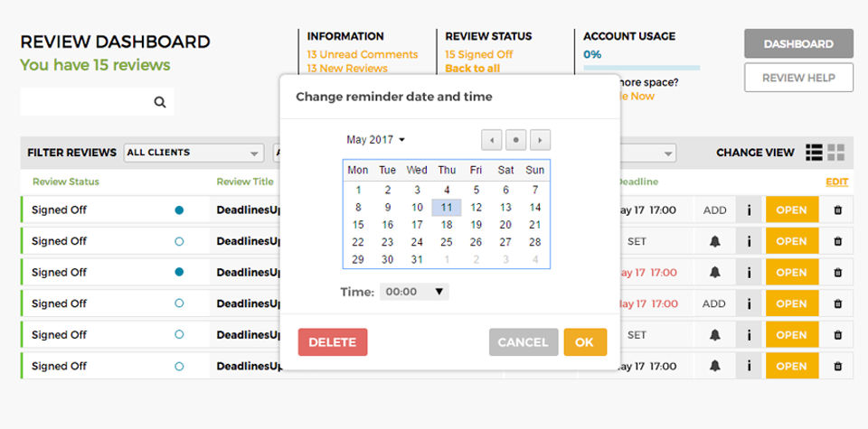Toggle filled status circle in third row
The image size is (868, 429).
(179, 272)
